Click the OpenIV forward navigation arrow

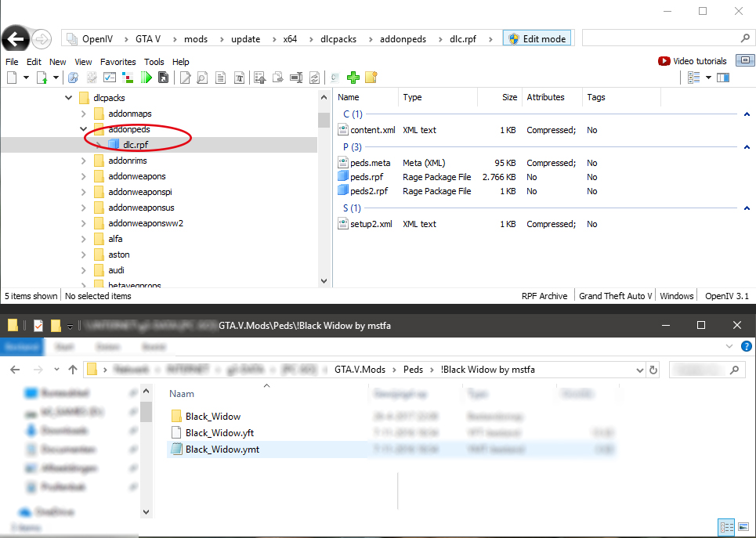tap(42, 39)
